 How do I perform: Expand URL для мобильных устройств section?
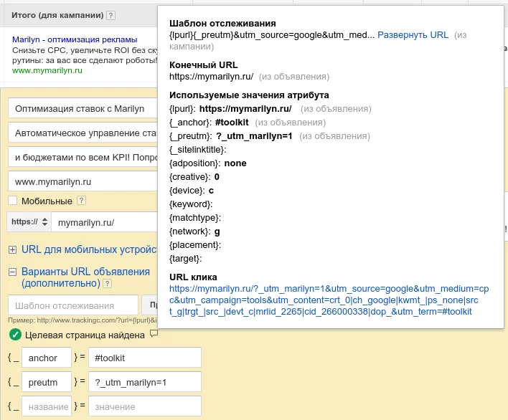pos(12,250)
